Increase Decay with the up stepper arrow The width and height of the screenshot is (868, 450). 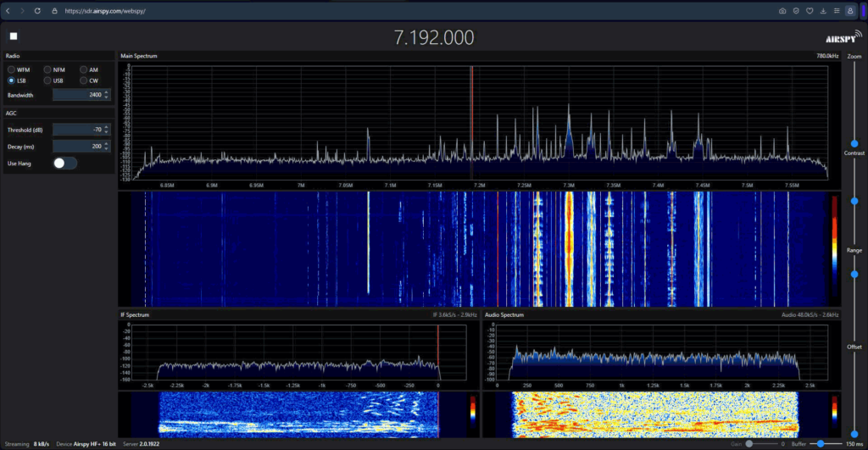click(106, 143)
